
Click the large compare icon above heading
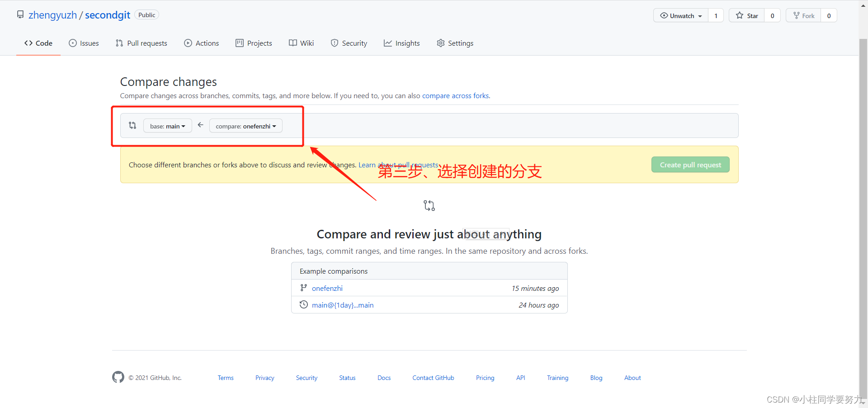[429, 205]
